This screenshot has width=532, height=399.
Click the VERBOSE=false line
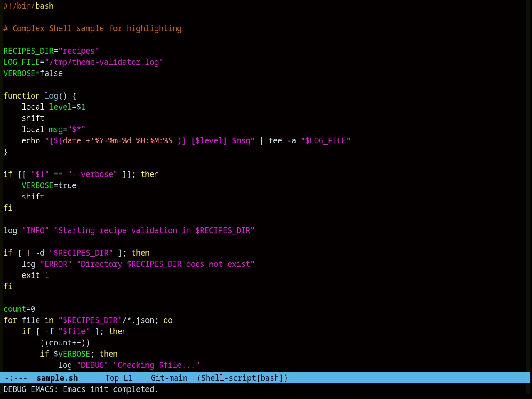pyautogui.click(x=33, y=73)
